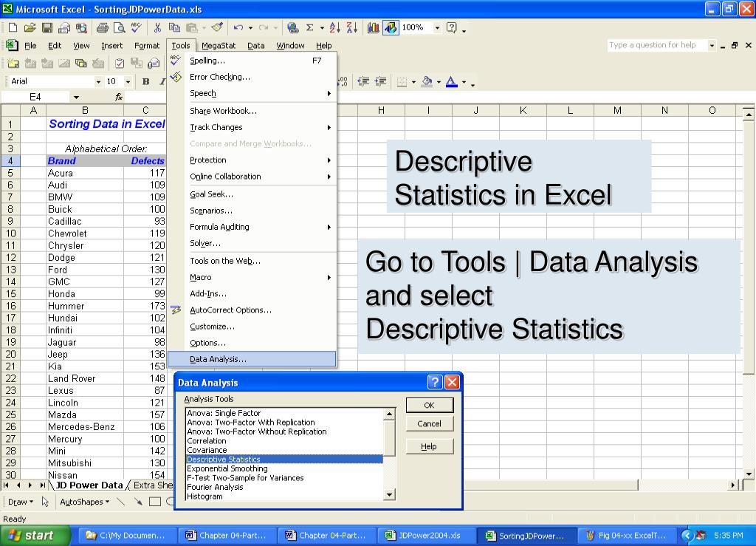Open the Fill Color dropdown arrow

439,81
